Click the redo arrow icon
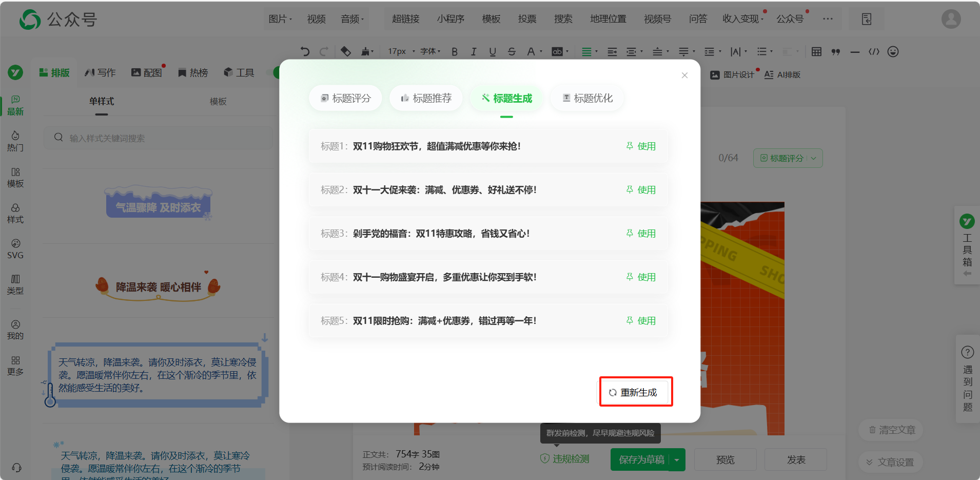 (324, 51)
